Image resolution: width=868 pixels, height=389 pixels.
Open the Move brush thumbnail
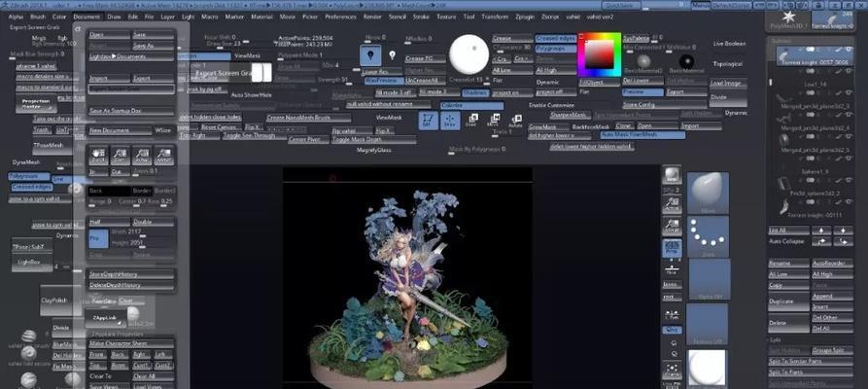click(708, 193)
